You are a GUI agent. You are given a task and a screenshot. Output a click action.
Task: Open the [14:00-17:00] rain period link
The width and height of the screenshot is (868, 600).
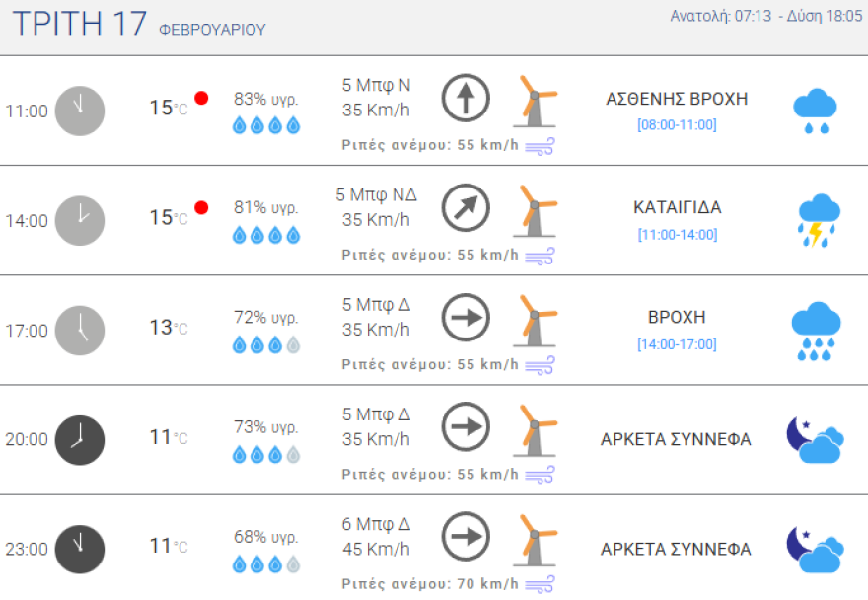677,344
